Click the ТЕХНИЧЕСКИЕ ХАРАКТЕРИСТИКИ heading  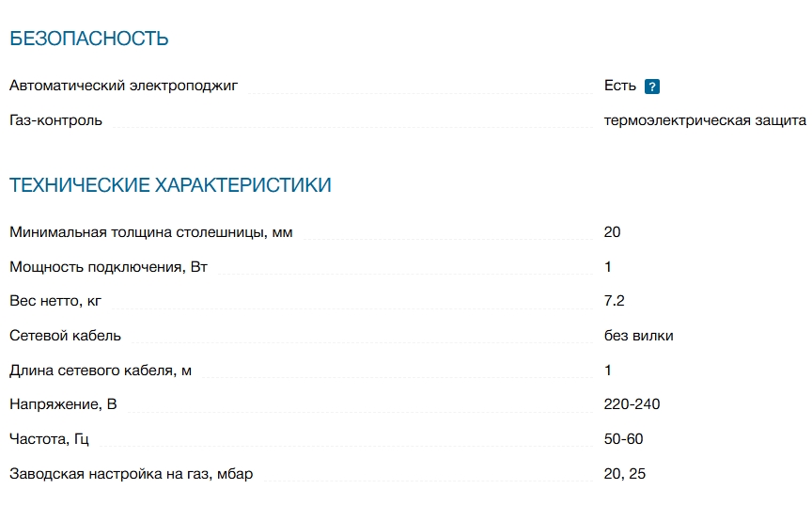(170, 185)
